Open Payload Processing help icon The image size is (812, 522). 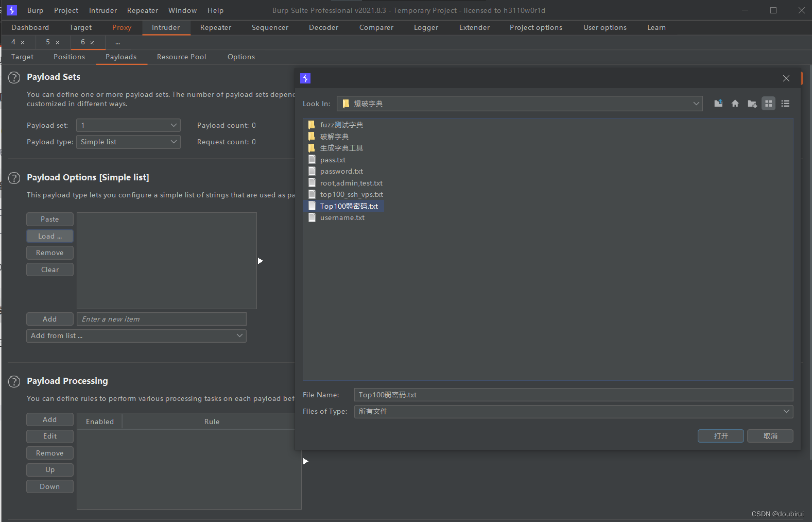14,382
